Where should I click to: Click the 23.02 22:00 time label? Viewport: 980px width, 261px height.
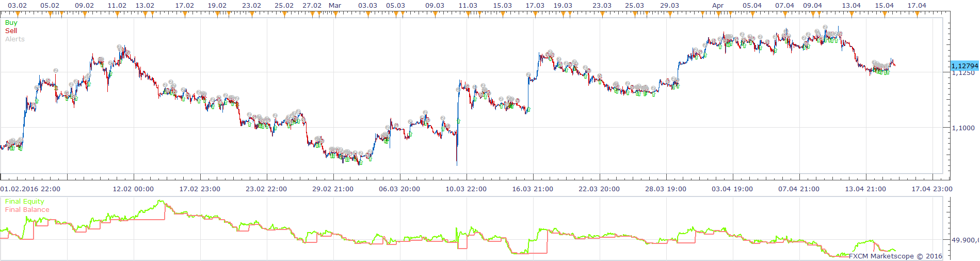266,189
